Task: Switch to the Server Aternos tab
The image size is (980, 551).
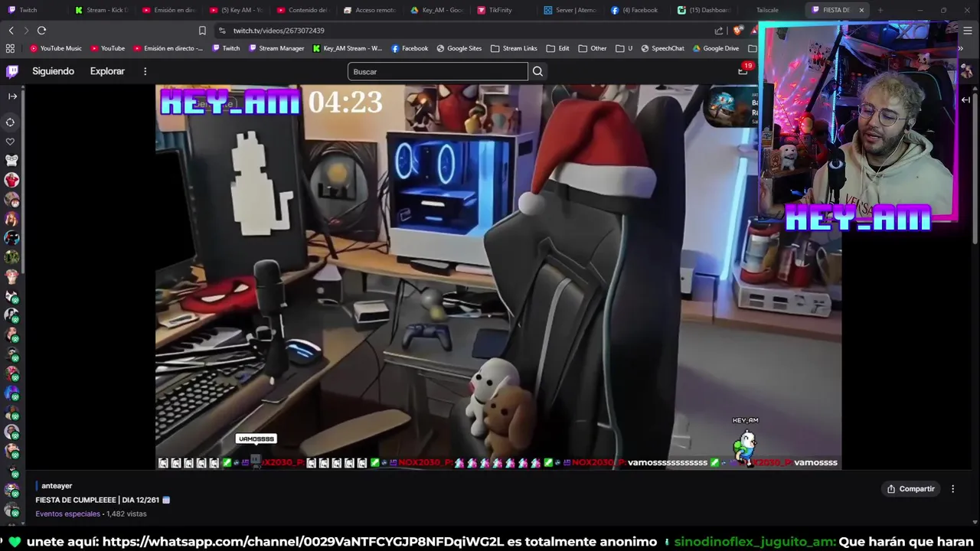Action: [571, 10]
